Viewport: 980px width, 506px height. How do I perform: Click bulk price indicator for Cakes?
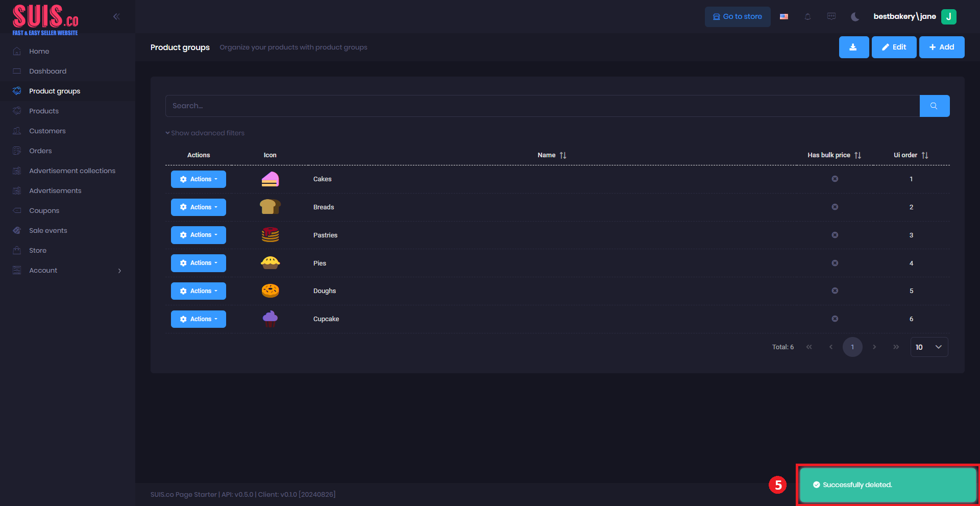[x=835, y=179]
